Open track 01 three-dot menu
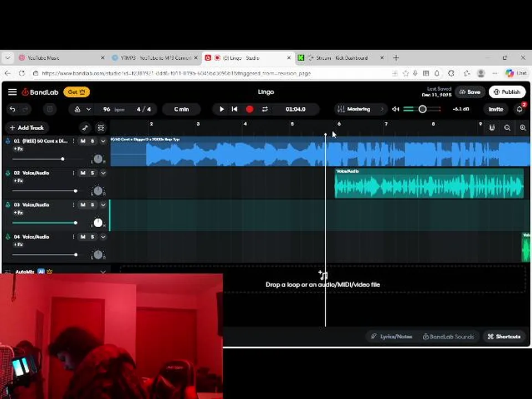The width and height of the screenshot is (532, 399). pyautogui.click(x=73, y=141)
